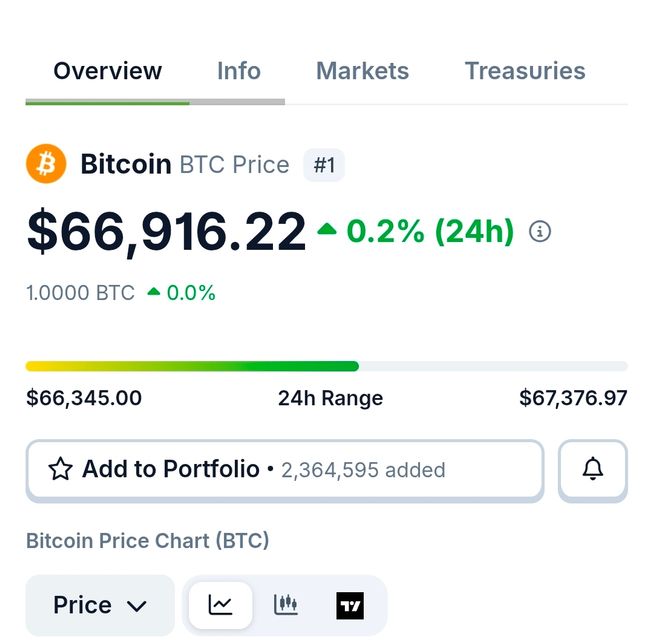Click the #1 rank badge
The height and width of the screenshot is (640, 653).
324,165
